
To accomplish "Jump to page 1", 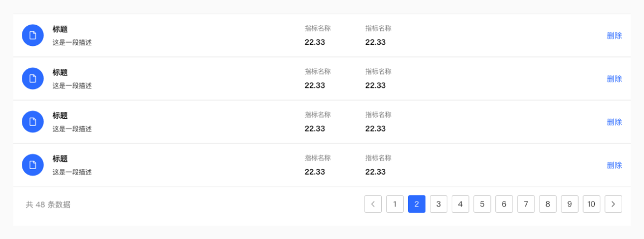I will click(x=395, y=204).
